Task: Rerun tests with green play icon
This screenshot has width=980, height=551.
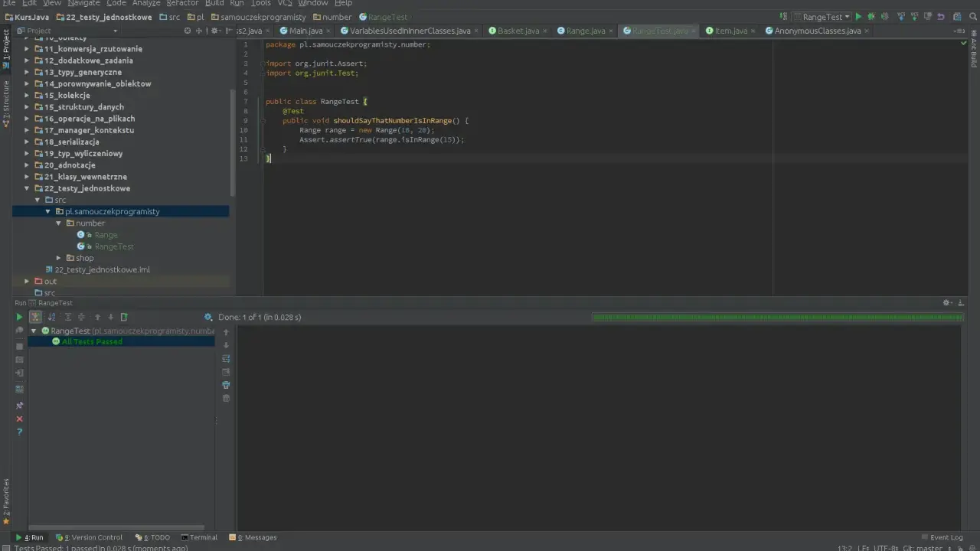Action: pyautogui.click(x=19, y=317)
